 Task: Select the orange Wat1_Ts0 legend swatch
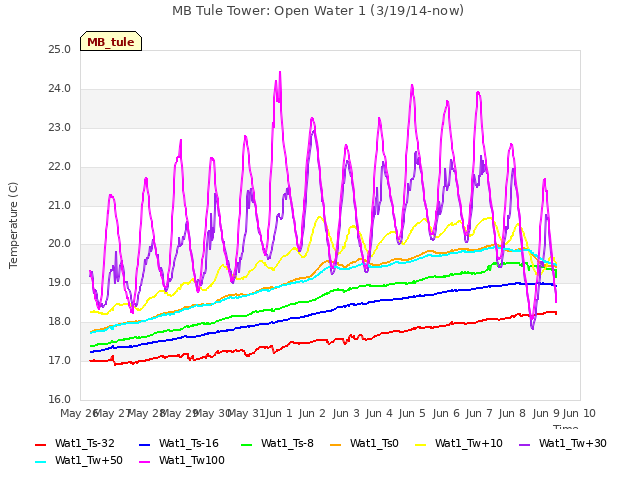coord(336,444)
